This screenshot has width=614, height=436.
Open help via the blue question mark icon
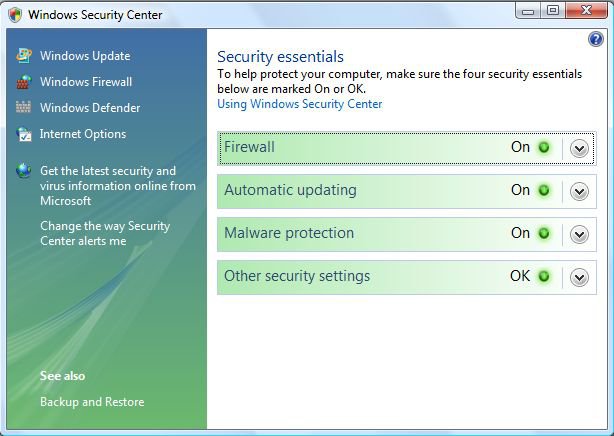[596, 39]
